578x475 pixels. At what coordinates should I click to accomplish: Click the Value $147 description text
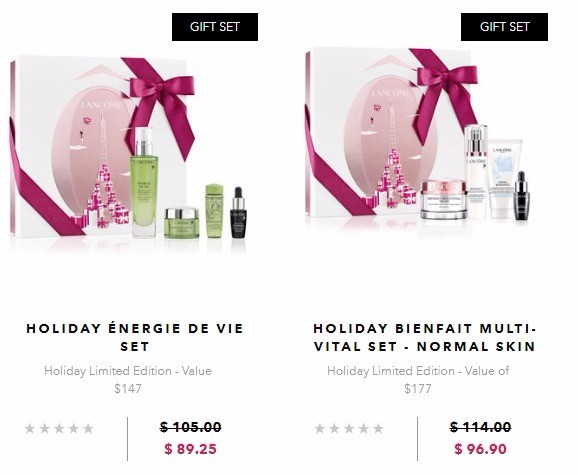128,380
